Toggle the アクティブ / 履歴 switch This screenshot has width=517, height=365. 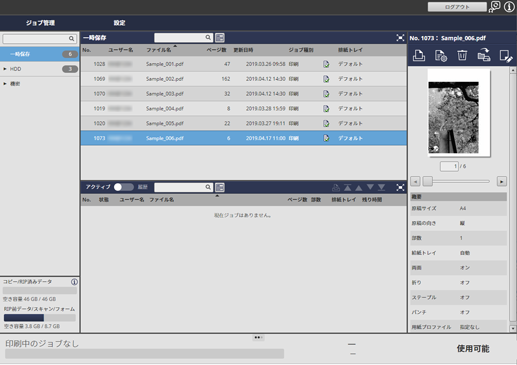[124, 187]
